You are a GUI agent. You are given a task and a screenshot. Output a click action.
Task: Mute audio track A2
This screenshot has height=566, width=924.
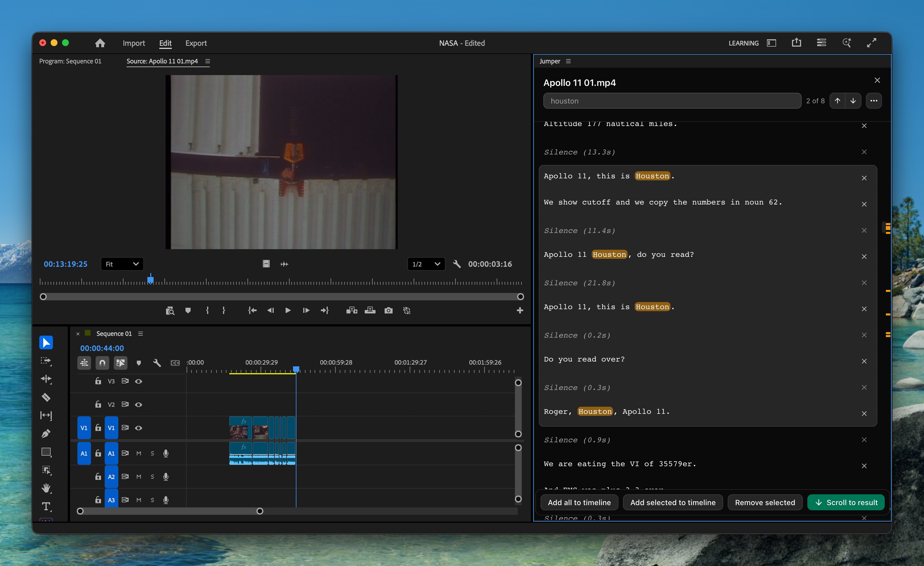pos(138,477)
